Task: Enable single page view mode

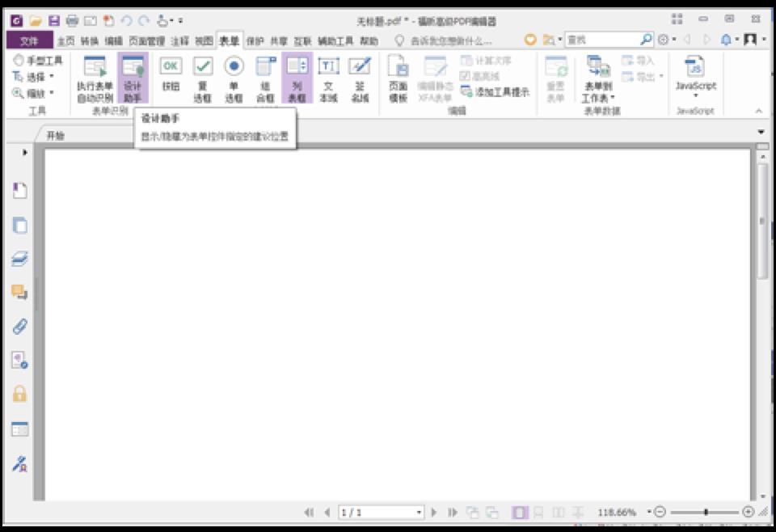Action: coord(520,513)
